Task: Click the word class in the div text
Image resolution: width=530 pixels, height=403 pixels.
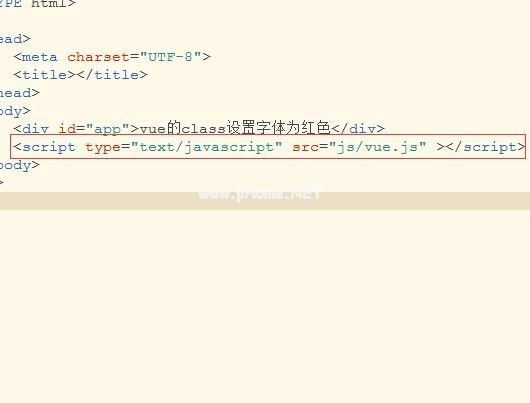Action: (x=203, y=129)
